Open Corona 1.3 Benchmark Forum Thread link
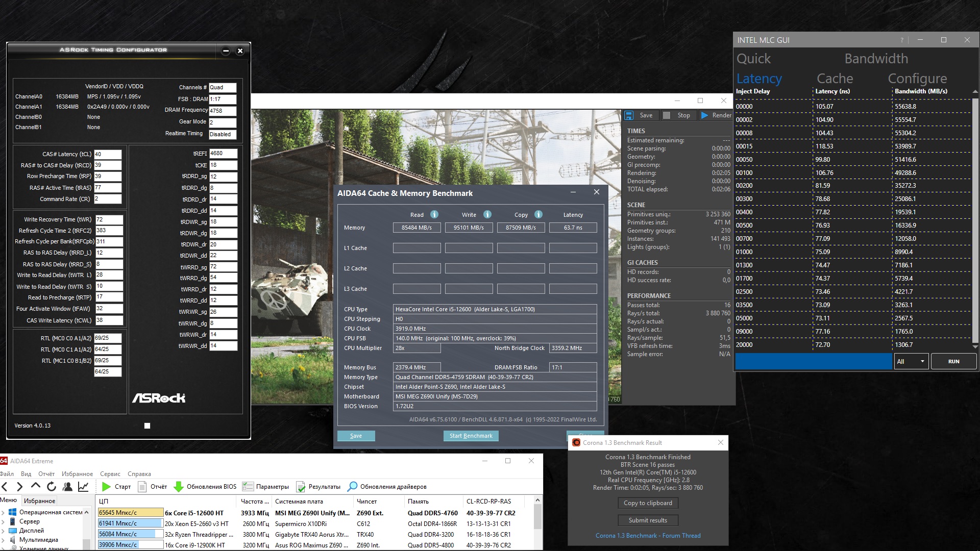The width and height of the screenshot is (980, 551). (648, 536)
